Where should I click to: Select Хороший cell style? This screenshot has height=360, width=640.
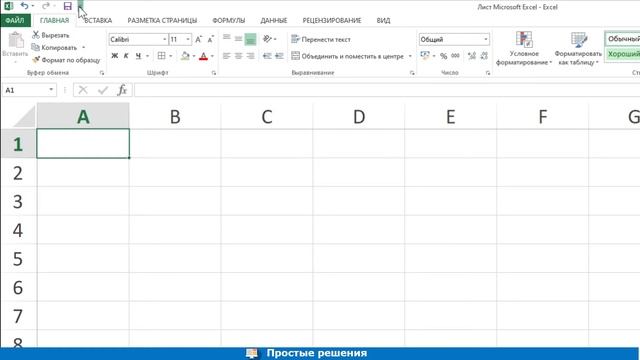[623, 54]
